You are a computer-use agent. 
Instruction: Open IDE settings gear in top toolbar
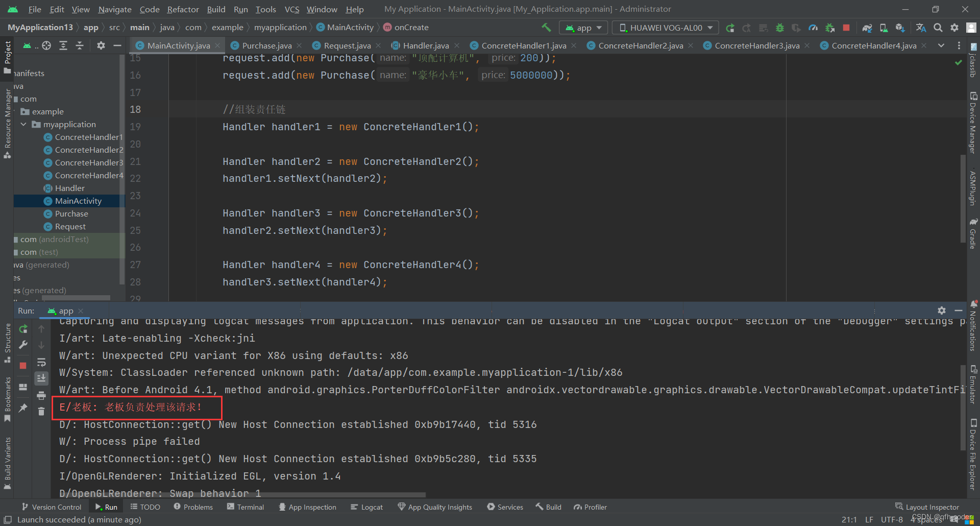click(x=954, y=28)
